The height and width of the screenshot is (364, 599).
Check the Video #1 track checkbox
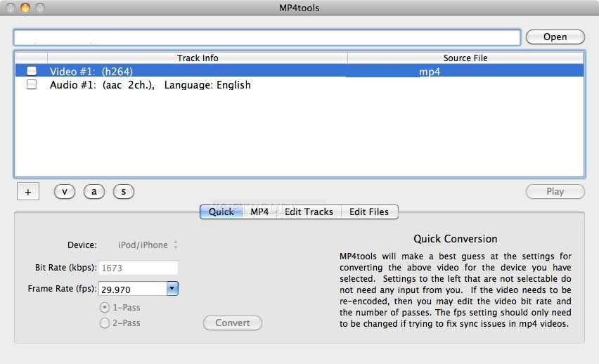[32, 71]
